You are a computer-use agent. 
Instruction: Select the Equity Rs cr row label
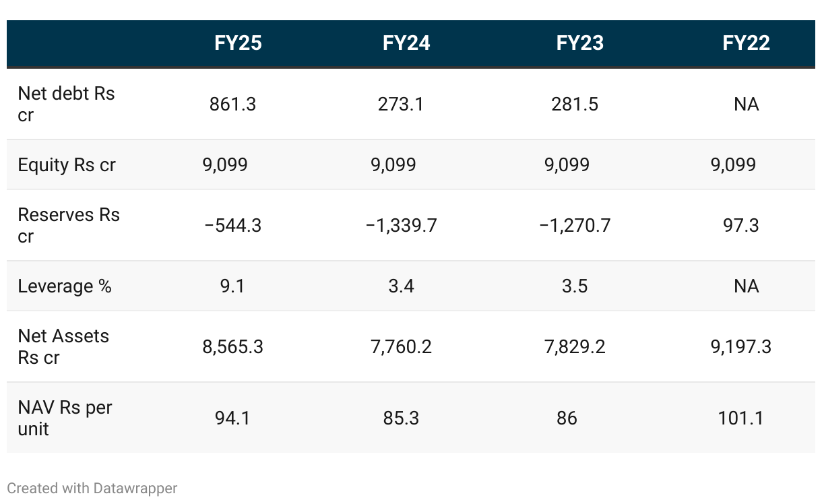coord(67,165)
